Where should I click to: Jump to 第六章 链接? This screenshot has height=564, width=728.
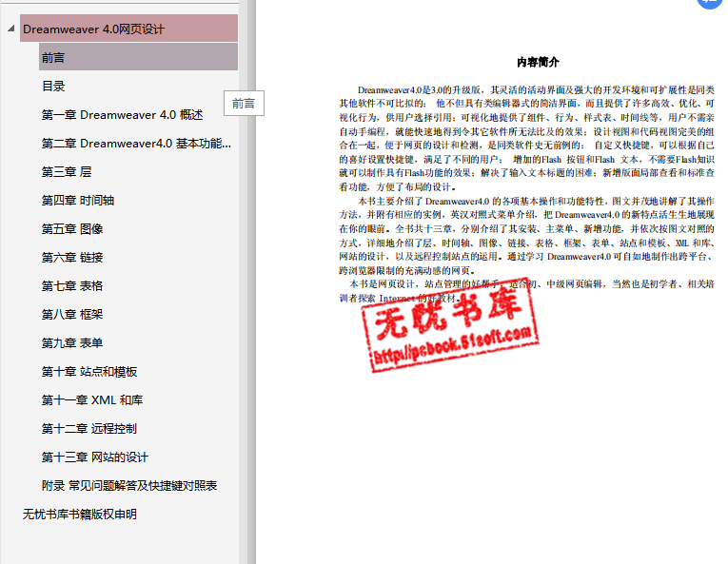(x=72, y=258)
